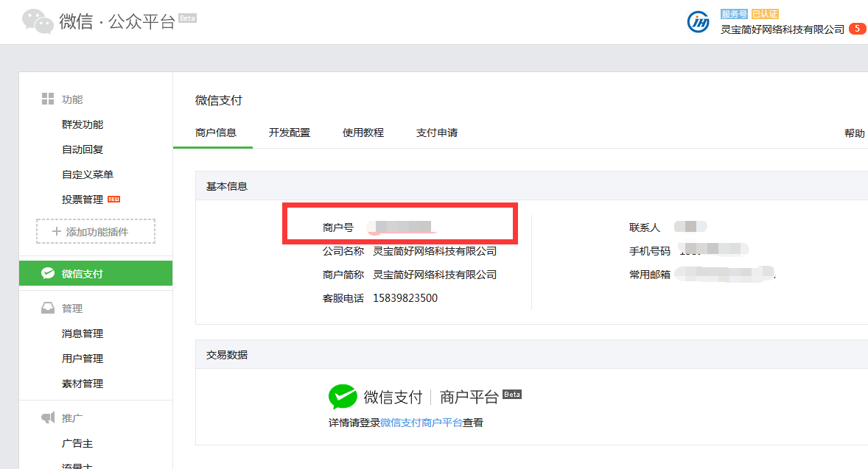Click the 功能 grid icon in sidebar

click(x=48, y=99)
